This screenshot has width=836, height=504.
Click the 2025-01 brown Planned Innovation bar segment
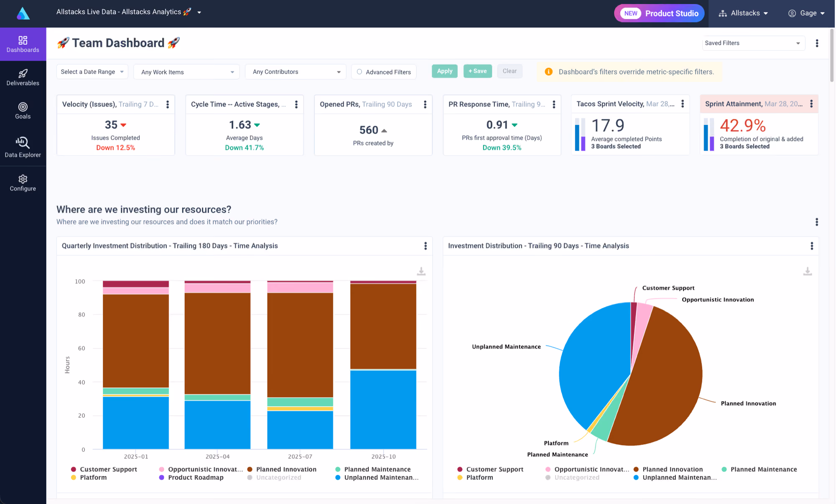pos(136,341)
